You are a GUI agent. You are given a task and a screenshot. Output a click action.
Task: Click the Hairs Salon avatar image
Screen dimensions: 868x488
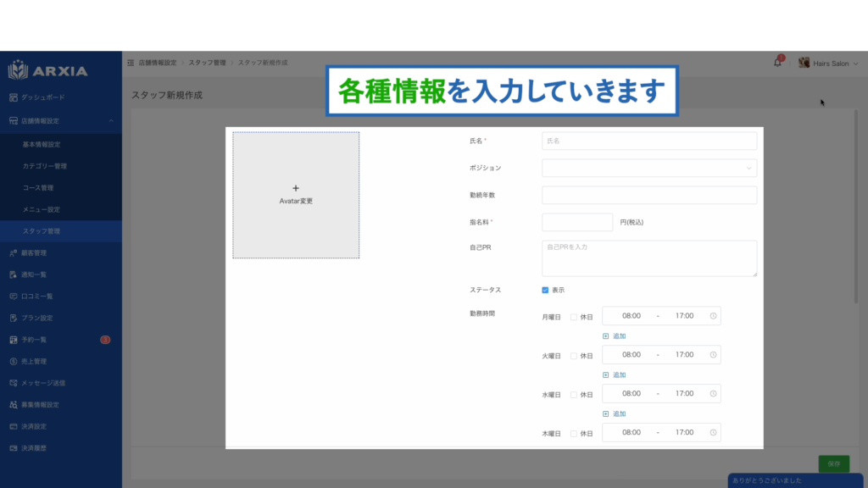[804, 63]
